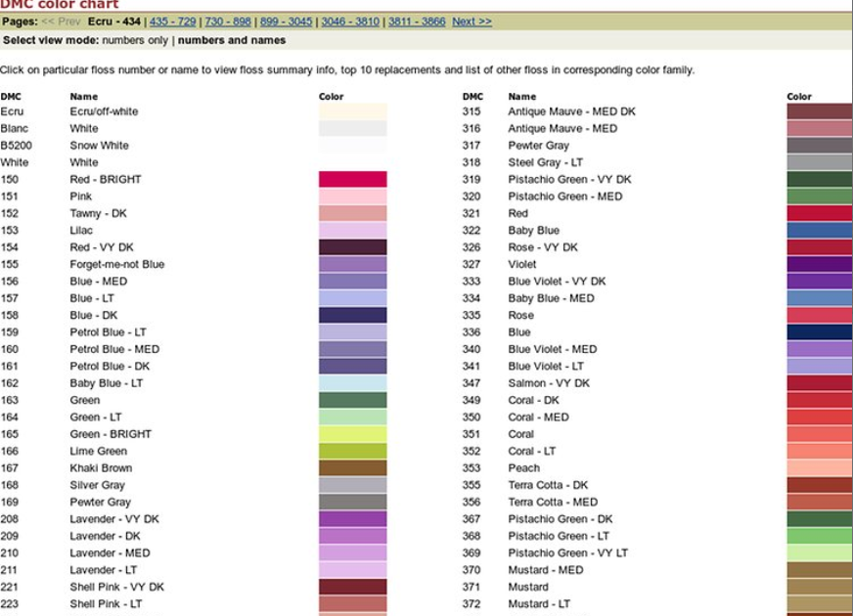Click the swatch for 336 Blue
The width and height of the screenshot is (853, 616).
[x=820, y=332]
